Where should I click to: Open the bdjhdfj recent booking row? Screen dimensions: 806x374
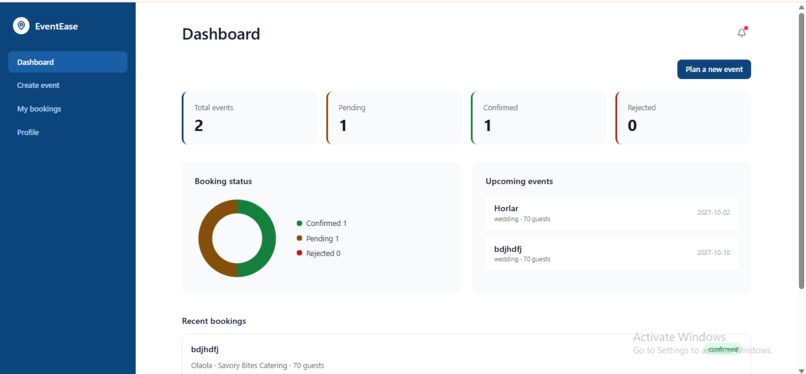[466, 354]
